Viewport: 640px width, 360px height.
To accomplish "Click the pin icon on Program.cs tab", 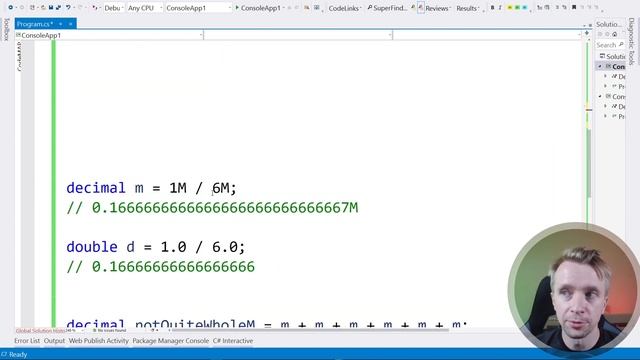I will tap(61, 24).
